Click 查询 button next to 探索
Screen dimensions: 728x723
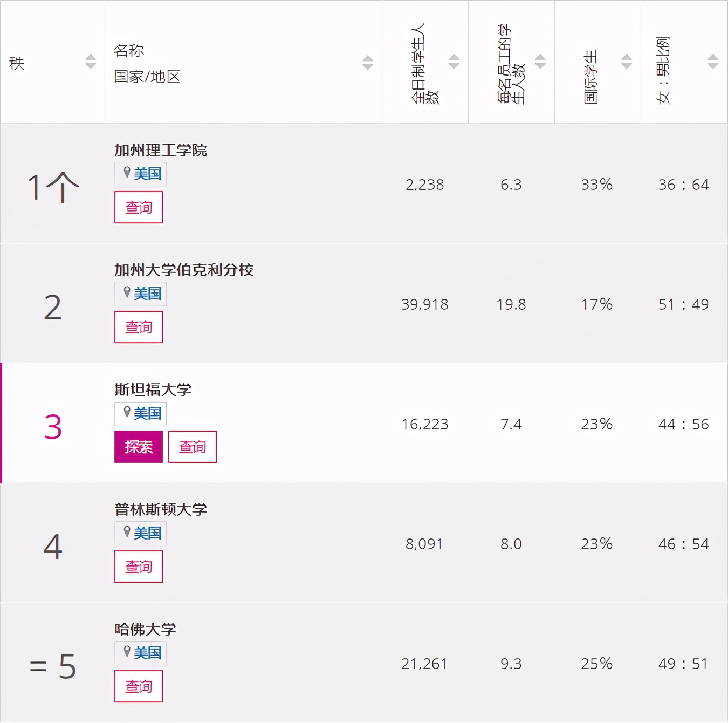point(193,447)
